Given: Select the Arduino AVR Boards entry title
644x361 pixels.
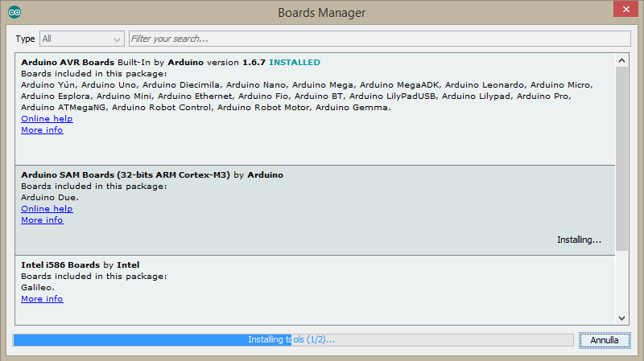Looking at the screenshot, I should click(68, 63).
